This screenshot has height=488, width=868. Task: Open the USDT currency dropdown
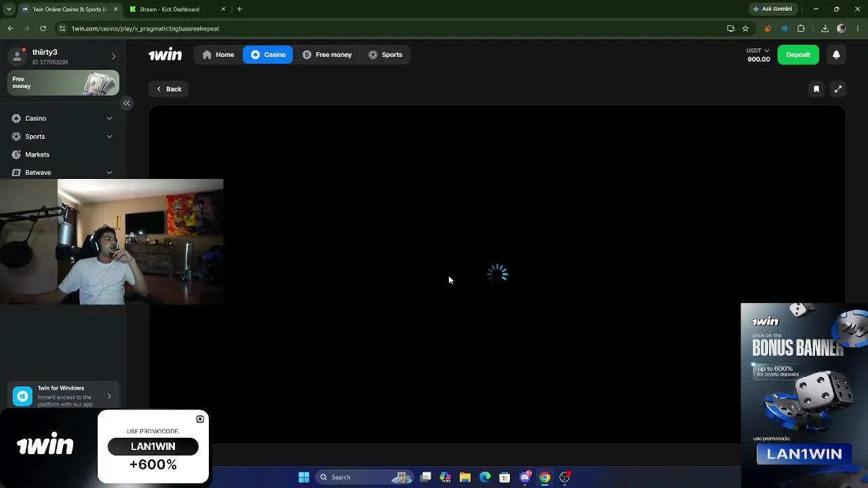point(758,50)
